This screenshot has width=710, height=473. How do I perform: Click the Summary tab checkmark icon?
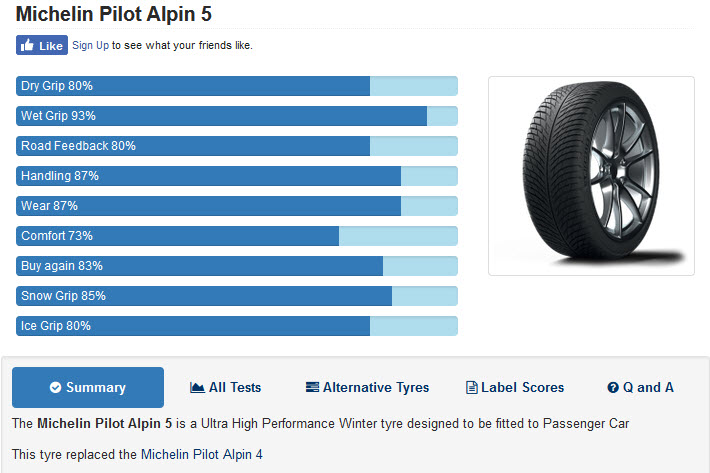(x=55, y=387)
